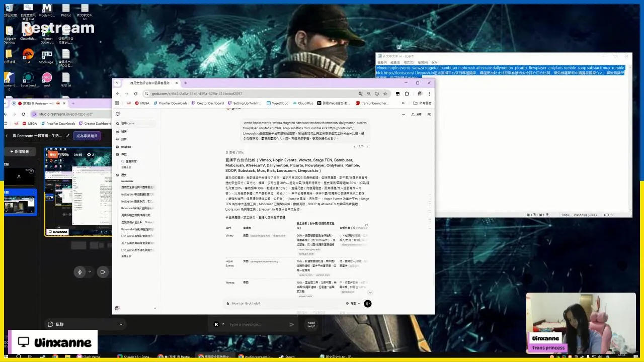Open apps grid icon in bookmarks bar
Viewport: 644px width, 362px height.
[117, 103]
